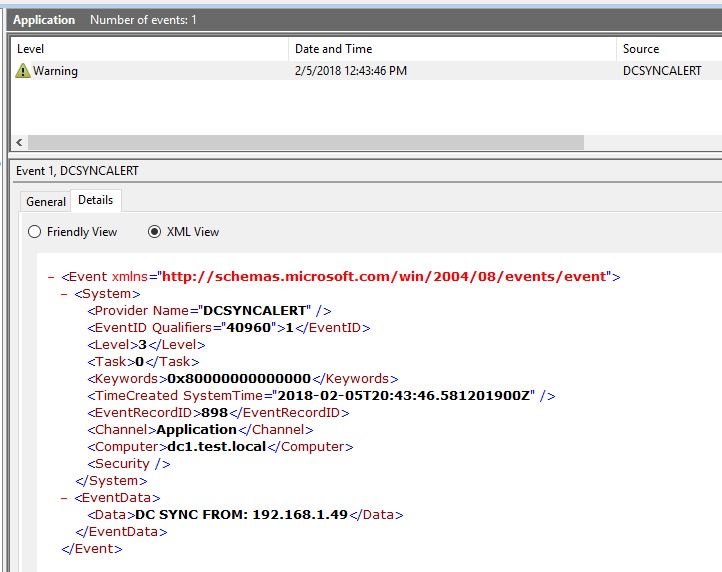The height and width of the screenshot is (572, 722).
Task: Sort events by Date and Time column
Action: click(452, 49)
